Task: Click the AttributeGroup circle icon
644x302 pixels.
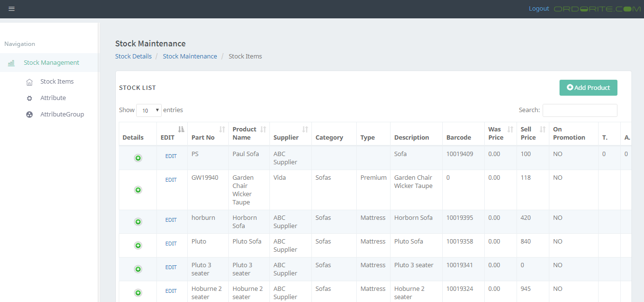Action: [29, 115]
